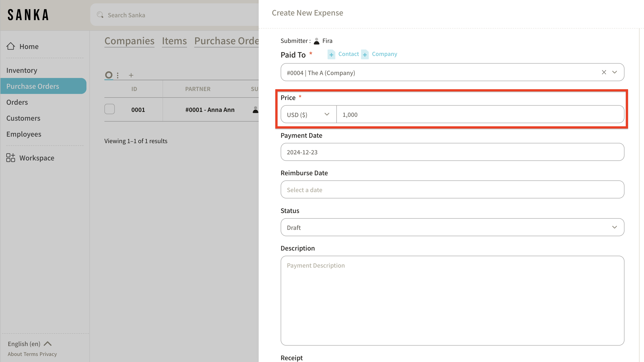Open the Inventory sidebar item
Viewport: 644px width, 362px height.
(x=22, y=70)
